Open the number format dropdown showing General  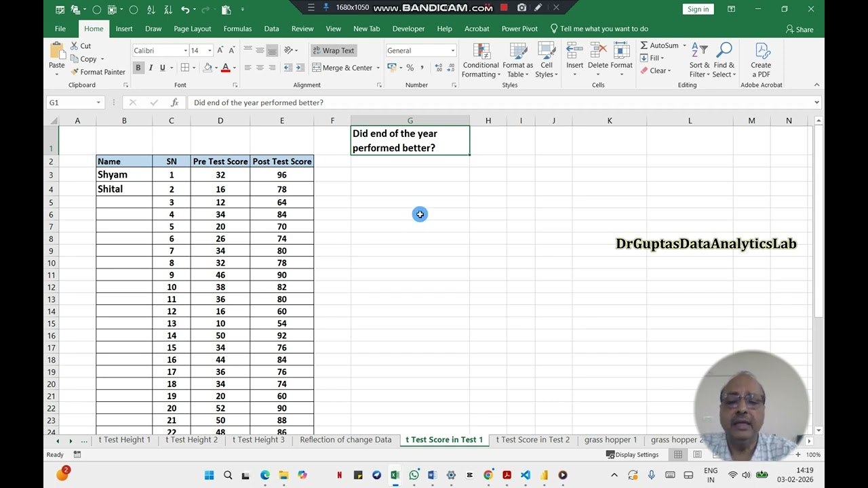[452, 51]
